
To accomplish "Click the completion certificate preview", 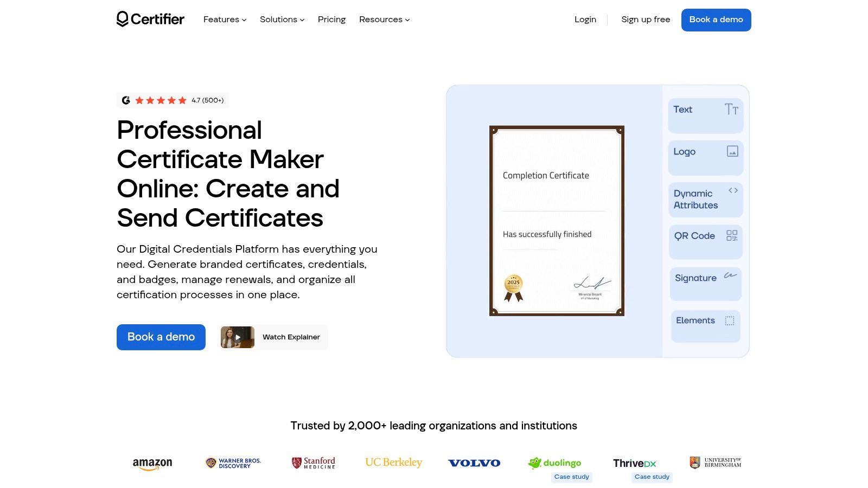I will click(x=556, y=220).
